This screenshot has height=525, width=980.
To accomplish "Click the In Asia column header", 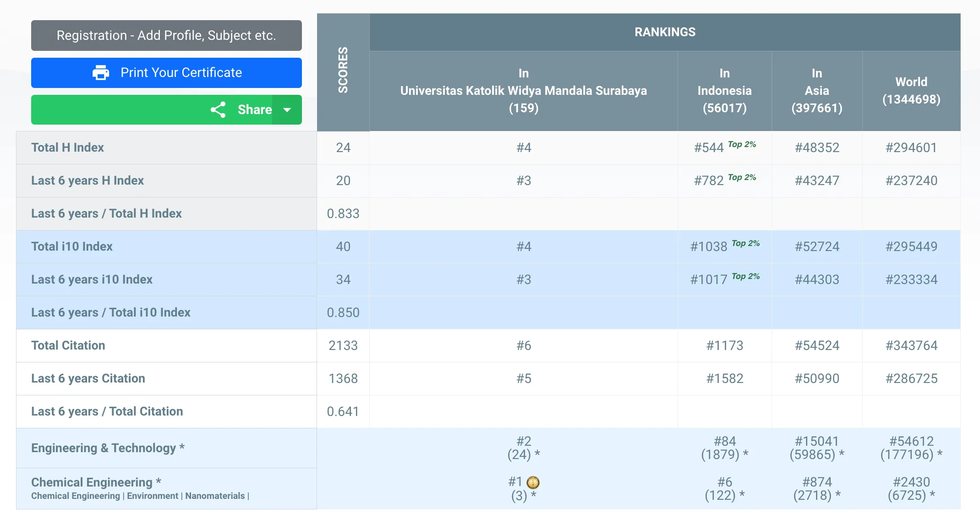I will pos(817,91).
